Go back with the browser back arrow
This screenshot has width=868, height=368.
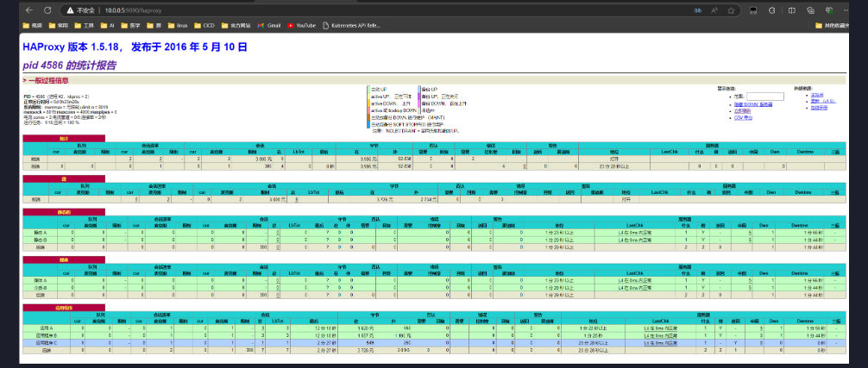coord(29,10)
